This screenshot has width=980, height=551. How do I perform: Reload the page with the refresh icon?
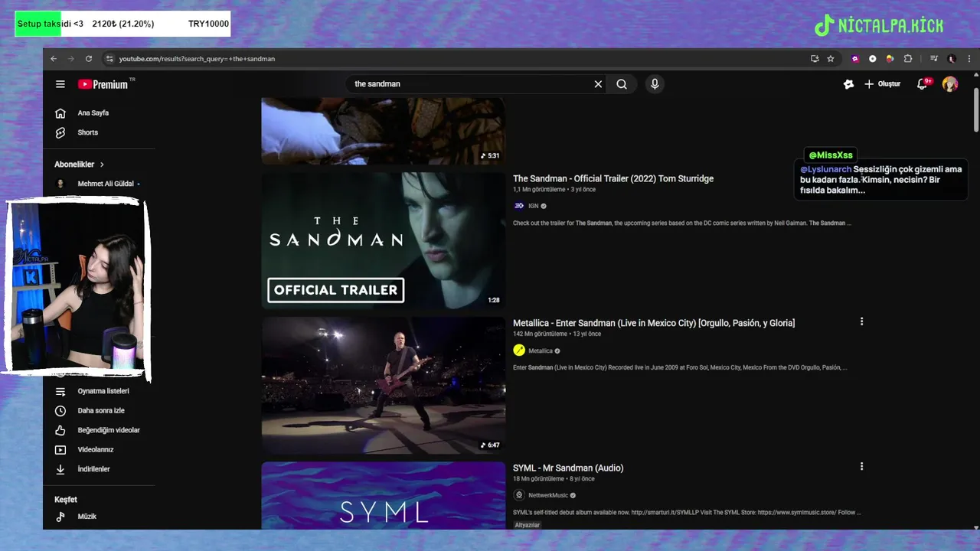89,59
